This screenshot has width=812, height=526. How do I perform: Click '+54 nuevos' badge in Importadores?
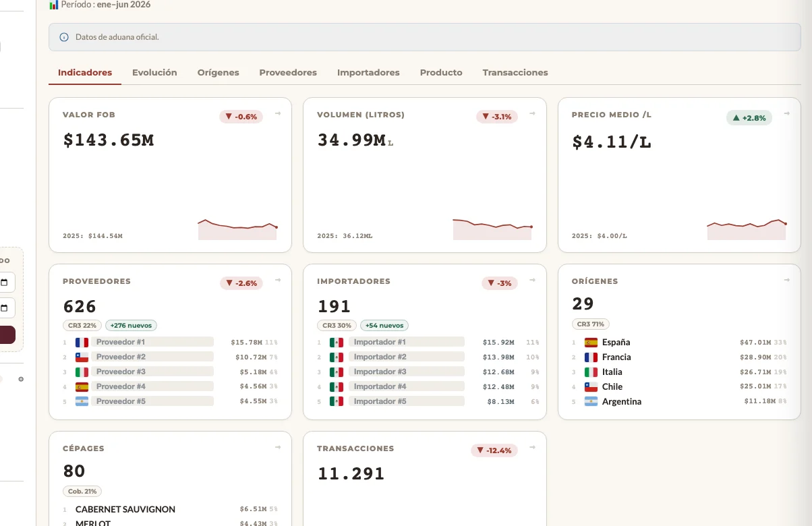coord(384,325)
